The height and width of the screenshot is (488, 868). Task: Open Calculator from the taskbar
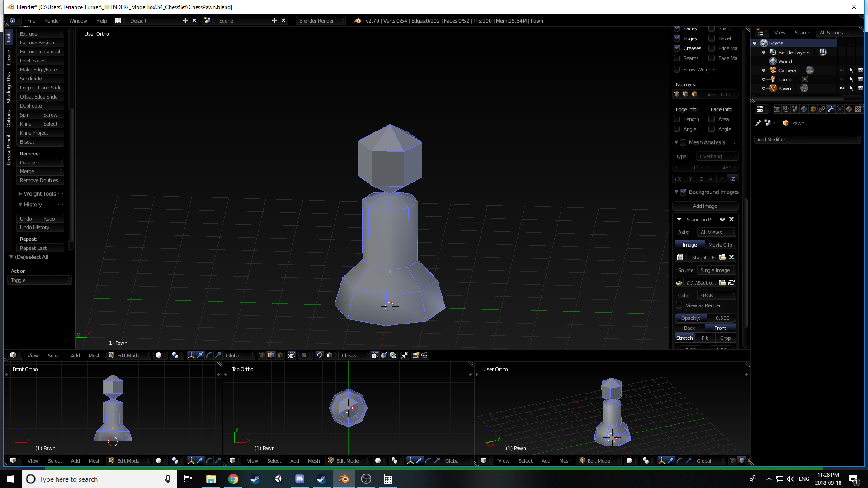pyautogui.click(x=388, y=479)
